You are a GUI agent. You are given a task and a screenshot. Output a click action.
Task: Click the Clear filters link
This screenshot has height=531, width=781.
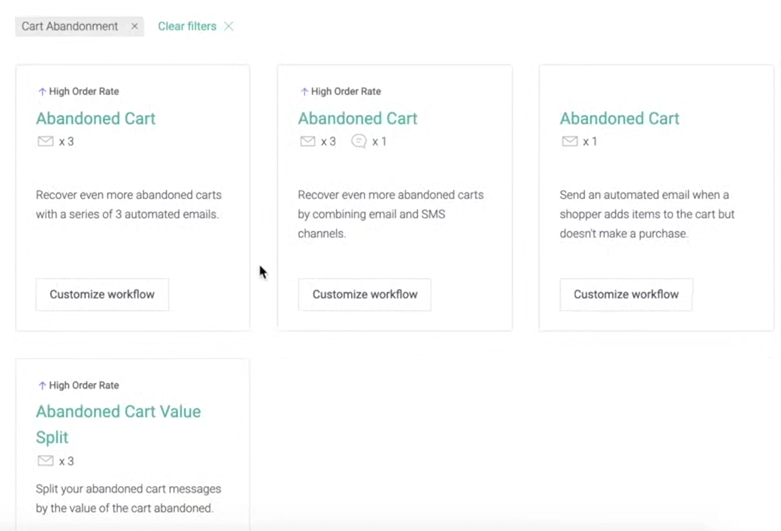click(x=187, y=26)
